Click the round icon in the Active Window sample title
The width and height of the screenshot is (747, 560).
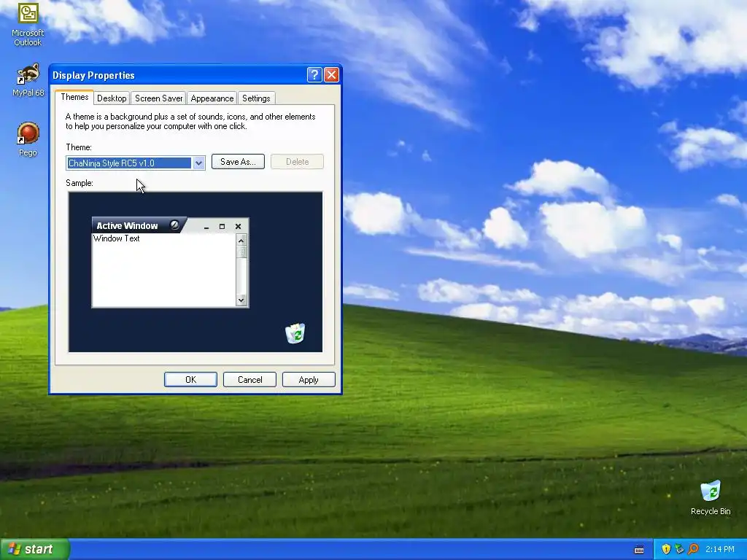pyautogui.click(x=175, y=225)
